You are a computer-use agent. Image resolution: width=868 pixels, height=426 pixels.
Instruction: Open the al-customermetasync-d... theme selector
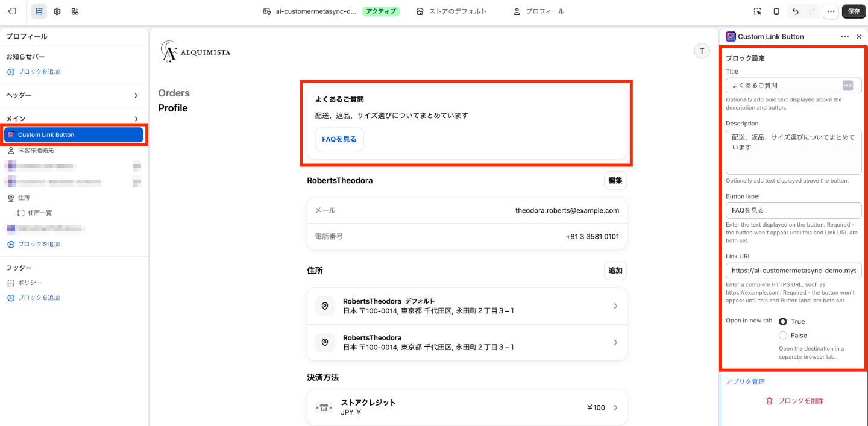pos(309,11)
